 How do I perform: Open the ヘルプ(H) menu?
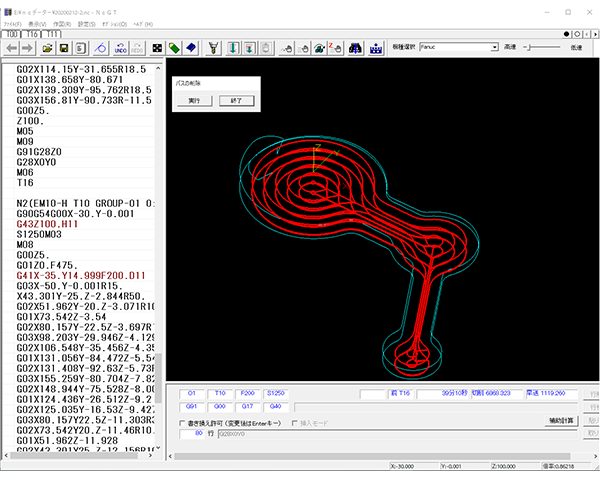coord(143,24)
